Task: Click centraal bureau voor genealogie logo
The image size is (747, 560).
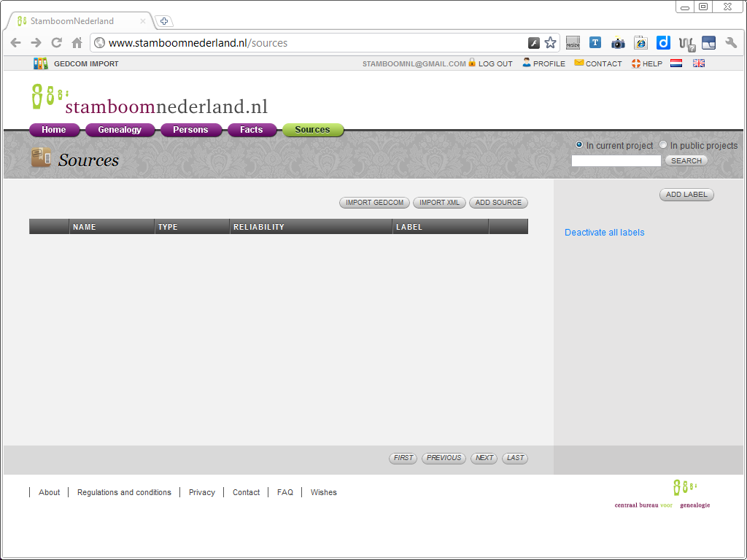Action: pyautogui.click(x=662, y=494)
